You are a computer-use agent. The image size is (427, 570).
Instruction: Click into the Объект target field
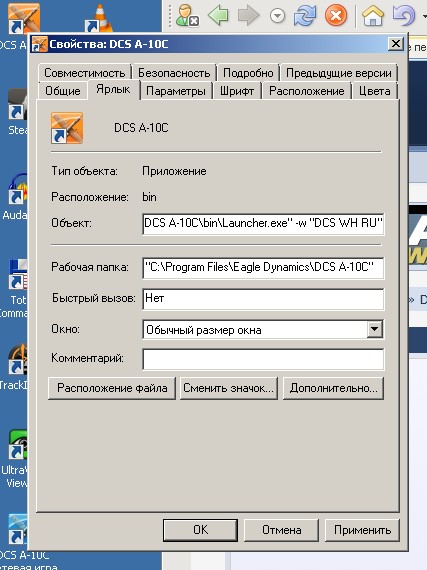tap(263, 224)
